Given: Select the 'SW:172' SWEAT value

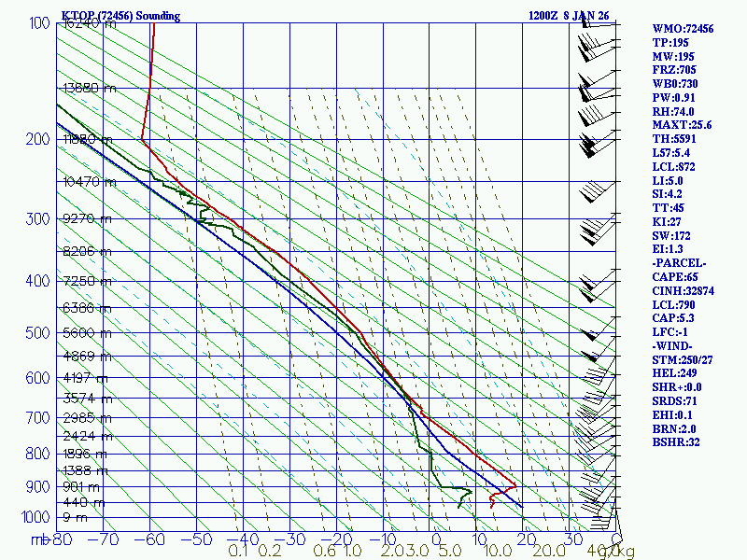Looking at the screenshot, I should pyautogui.click(x=671, y=236).
